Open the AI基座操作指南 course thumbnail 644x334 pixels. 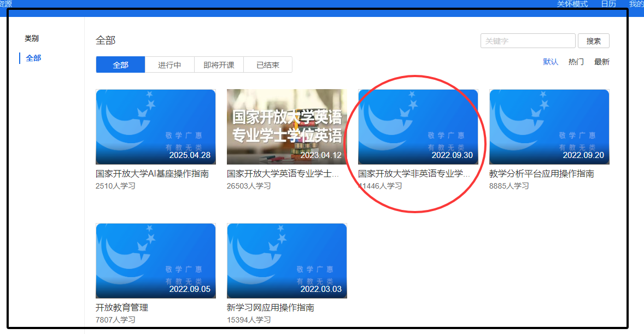coord(155,126)
